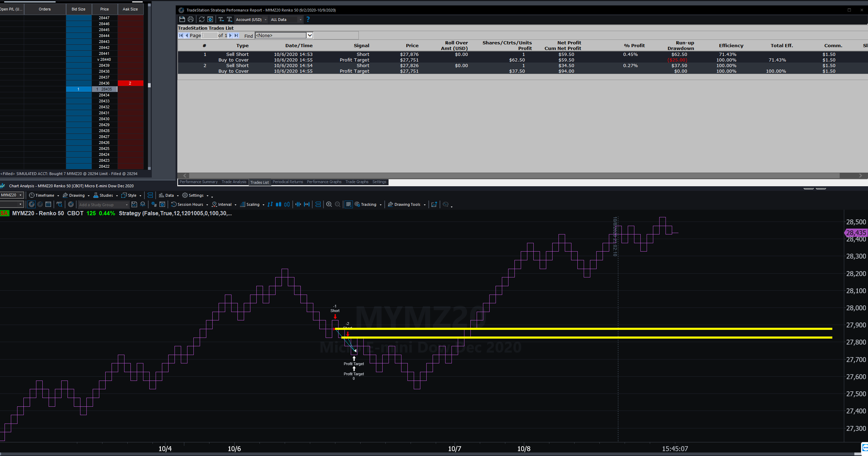
Task: Switch to OHLC bar style
Action: coord(270,204)
